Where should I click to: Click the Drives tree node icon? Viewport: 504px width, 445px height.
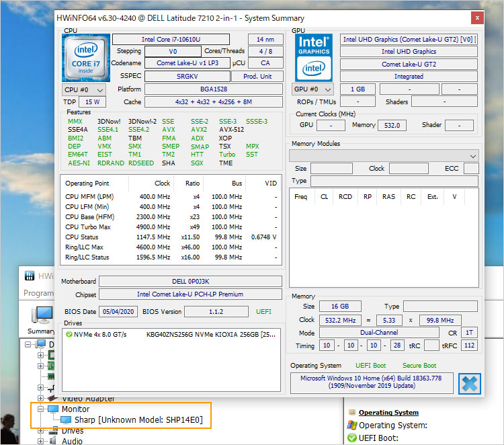(x=53, y=431)
